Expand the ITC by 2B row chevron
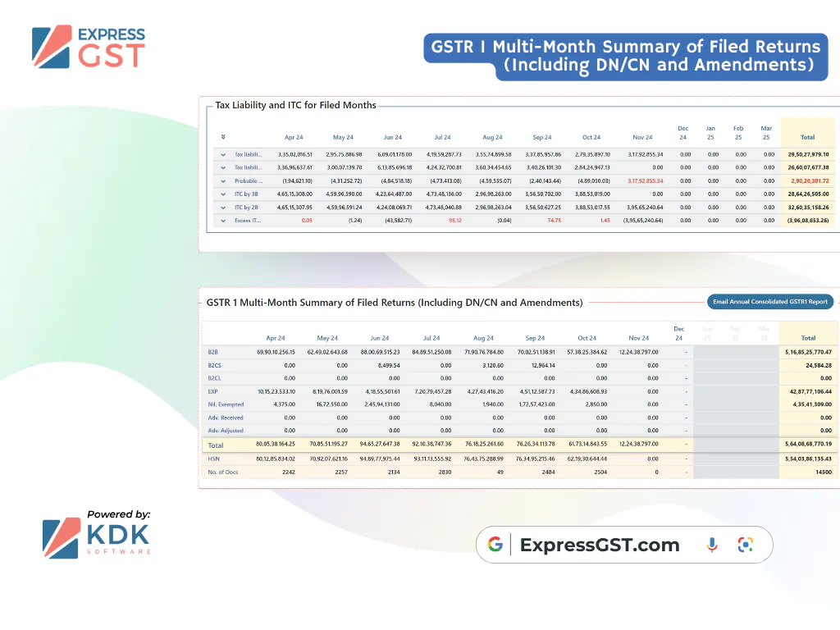Viewport: 840px width, 630px height. click(x=223, y=208)
